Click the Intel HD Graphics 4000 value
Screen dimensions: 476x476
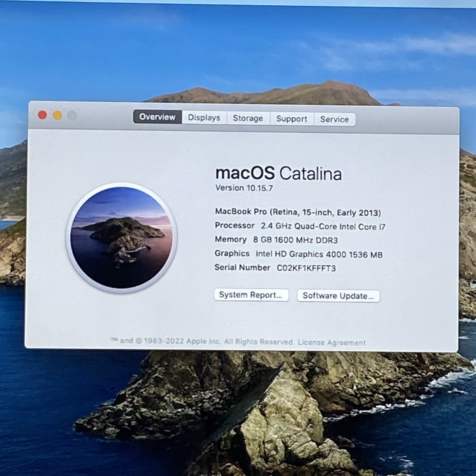319,254
